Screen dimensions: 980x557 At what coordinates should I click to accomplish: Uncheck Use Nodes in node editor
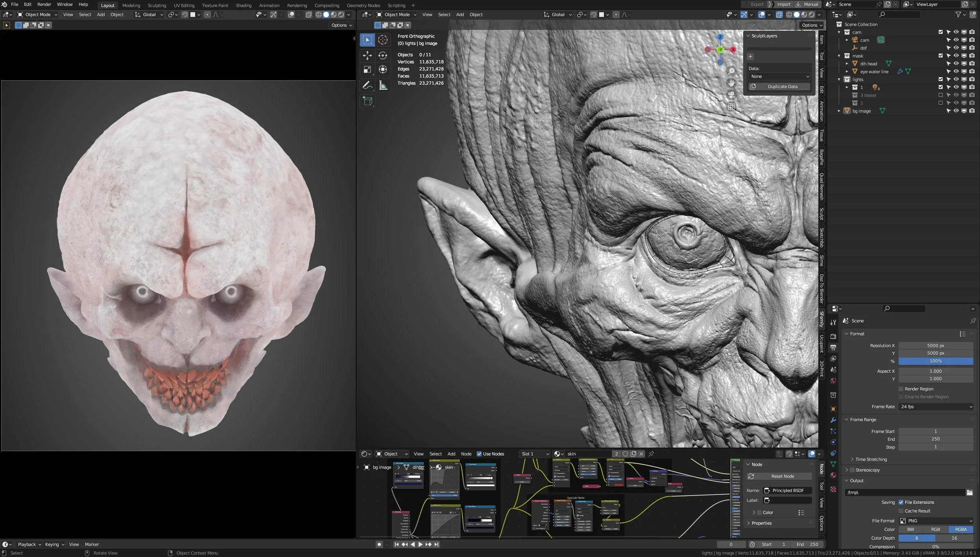click(479, 454)
